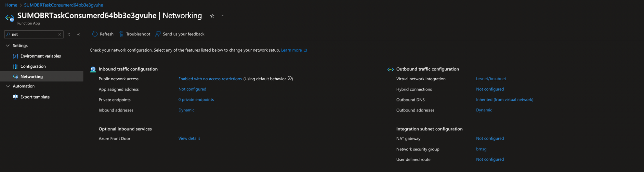Click the Refresh icon in toolbar
Image resolution: width=644 pixels, height=172 pixels.
[x=95, y=34]
